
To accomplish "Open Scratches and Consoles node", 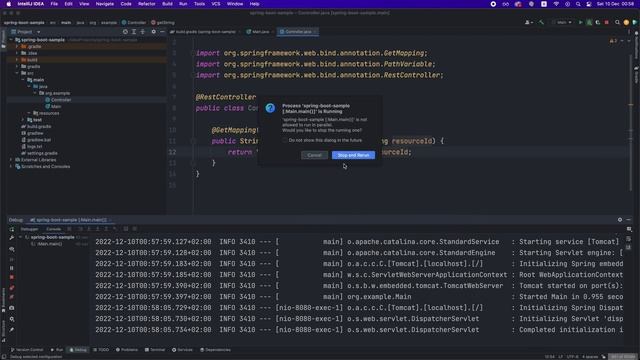I will coord(42,167).
